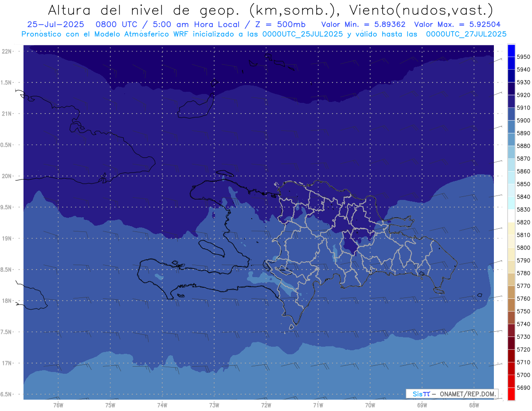The height and width of the screenshot is (411, 532).
Task: Pick the swatch between 5940 and 5950
Action: tap(511, 63)
